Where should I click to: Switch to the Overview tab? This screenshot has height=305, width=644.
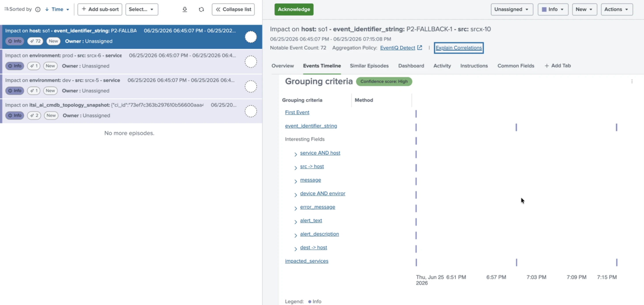click(282, 66)
